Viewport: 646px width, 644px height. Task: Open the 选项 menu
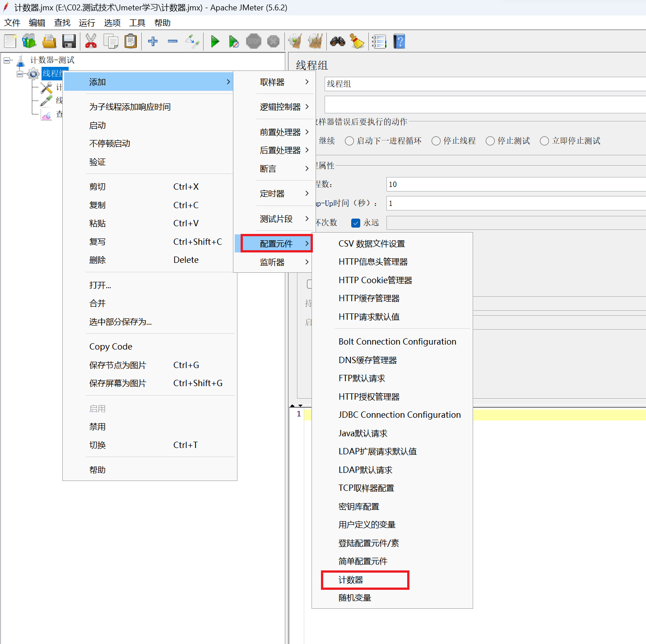(x=112, y=23)
